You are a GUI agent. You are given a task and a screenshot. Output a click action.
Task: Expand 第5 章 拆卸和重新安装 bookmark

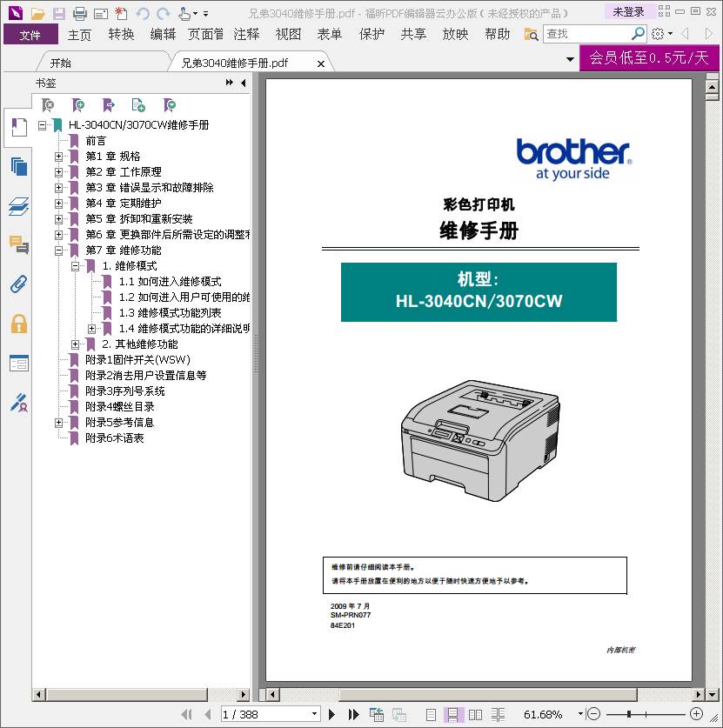pyautogui.click(x=58, y=219)
